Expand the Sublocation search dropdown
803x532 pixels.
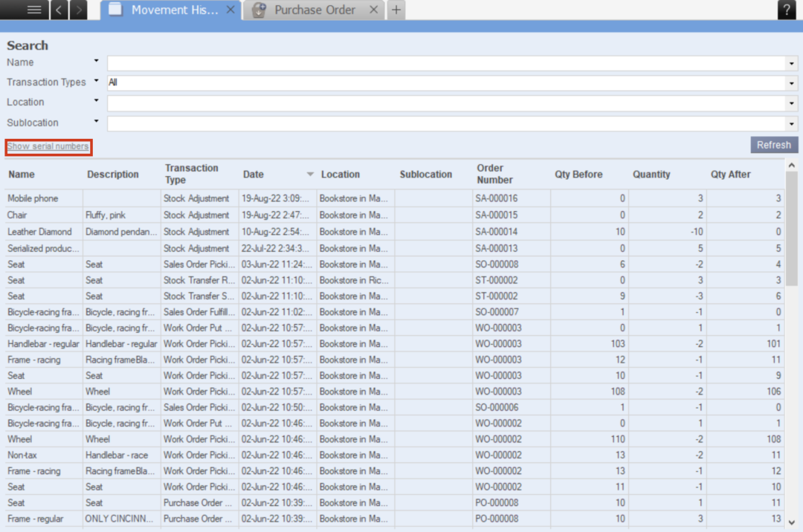point(790,123)
